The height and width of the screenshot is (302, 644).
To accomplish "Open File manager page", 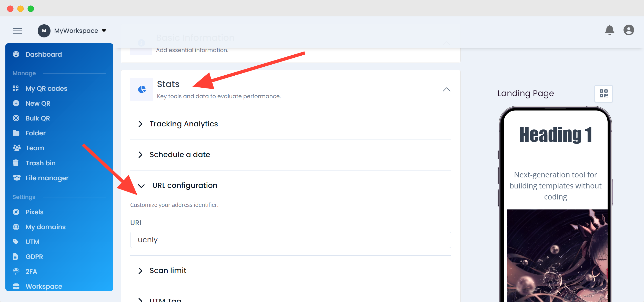I will coord(47,178).
